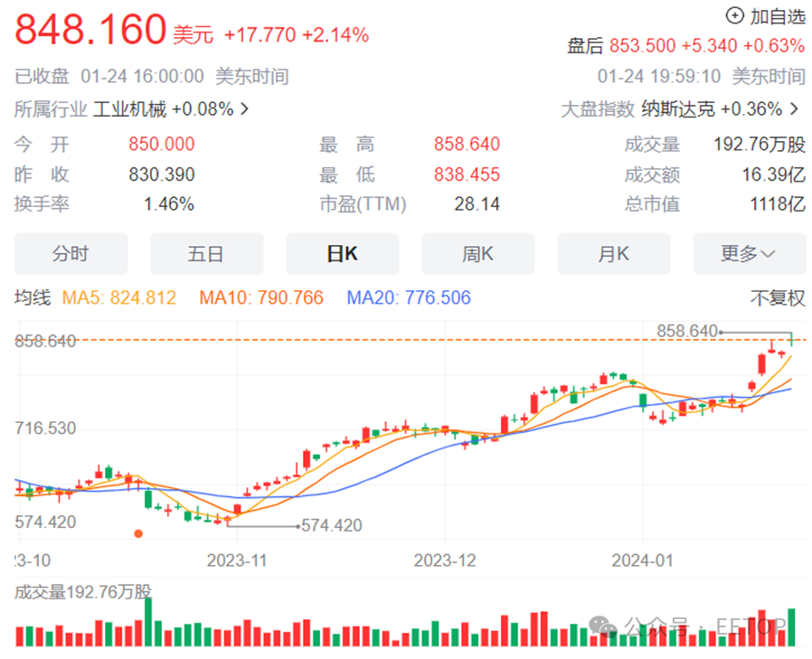Click the 858.640 high price marker
The width and height of the screenshot is (812, 659).
(687, 332)
